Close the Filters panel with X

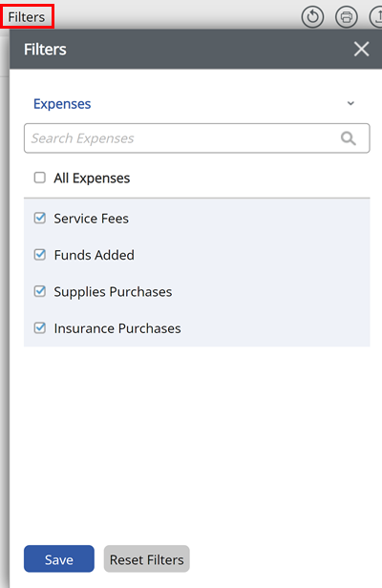(x=361, y=49)
